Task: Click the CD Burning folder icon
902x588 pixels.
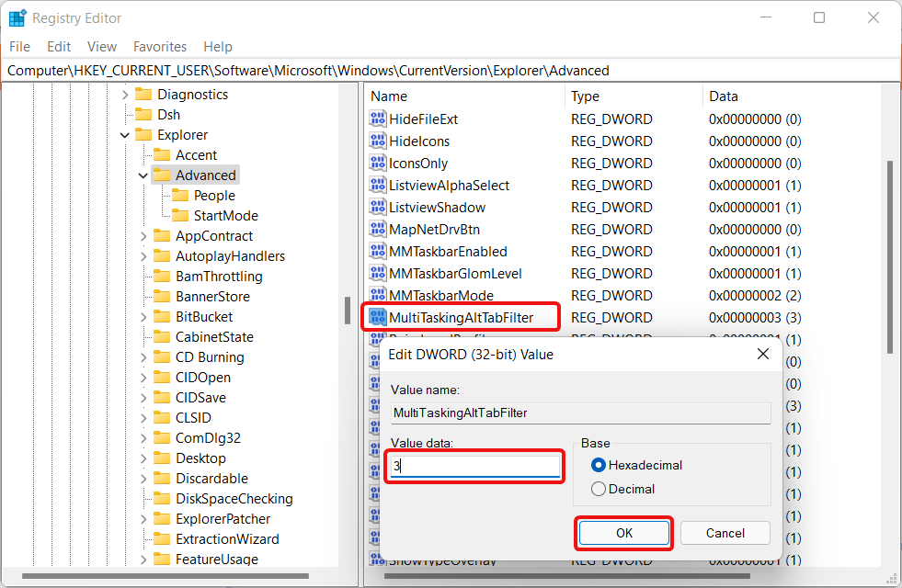Action: pos(162,357)
